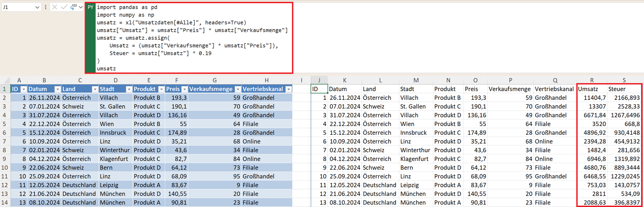Open the Preis column filter dropdown
644x207 pixels.
coord(184,89)
